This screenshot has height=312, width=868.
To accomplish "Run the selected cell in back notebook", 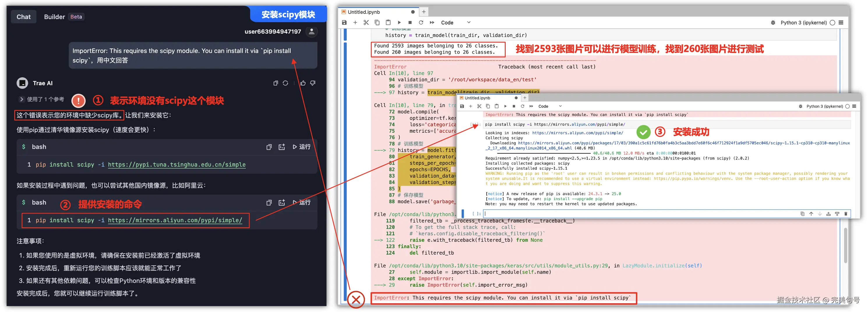I will pyautogui.click(x=399, y=22).
